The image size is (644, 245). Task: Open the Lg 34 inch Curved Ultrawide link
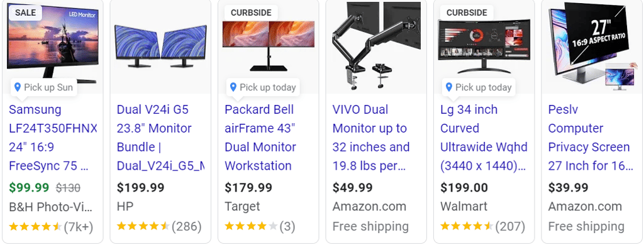pos(484,138)
